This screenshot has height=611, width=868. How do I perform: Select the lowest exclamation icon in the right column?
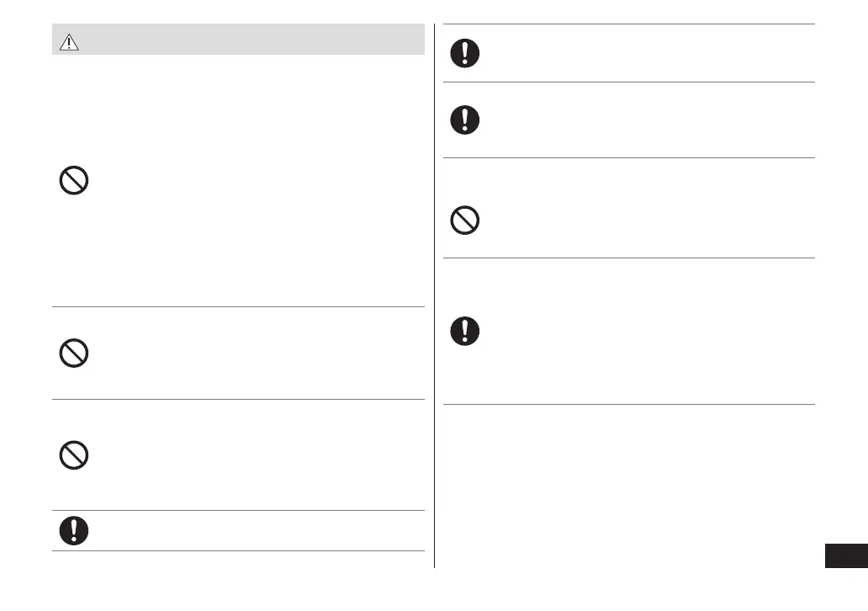464,330
